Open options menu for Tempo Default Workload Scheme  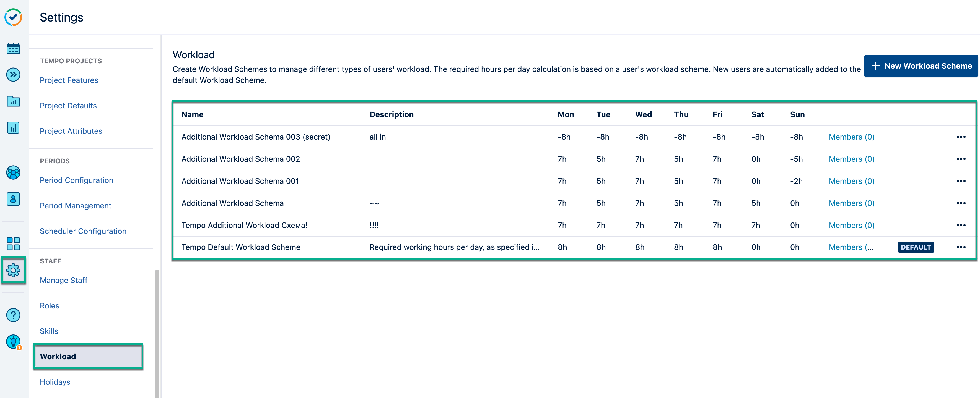[961, 247]
